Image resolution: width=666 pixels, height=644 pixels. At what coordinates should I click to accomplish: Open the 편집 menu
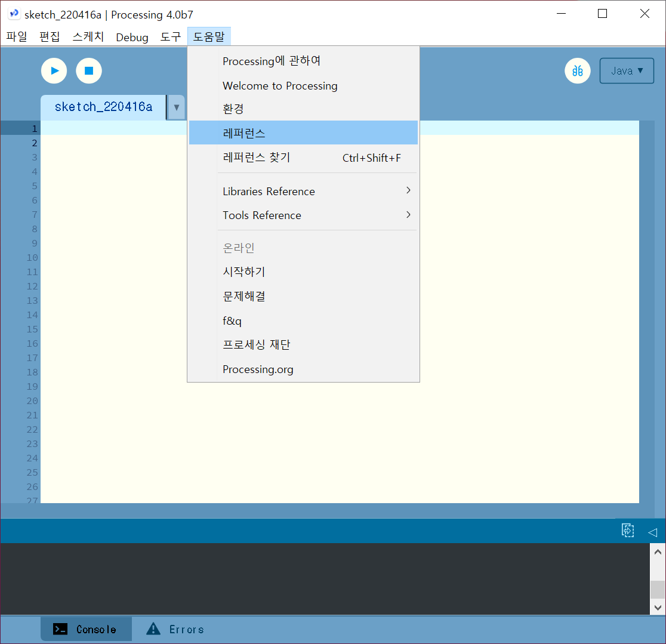50,37
